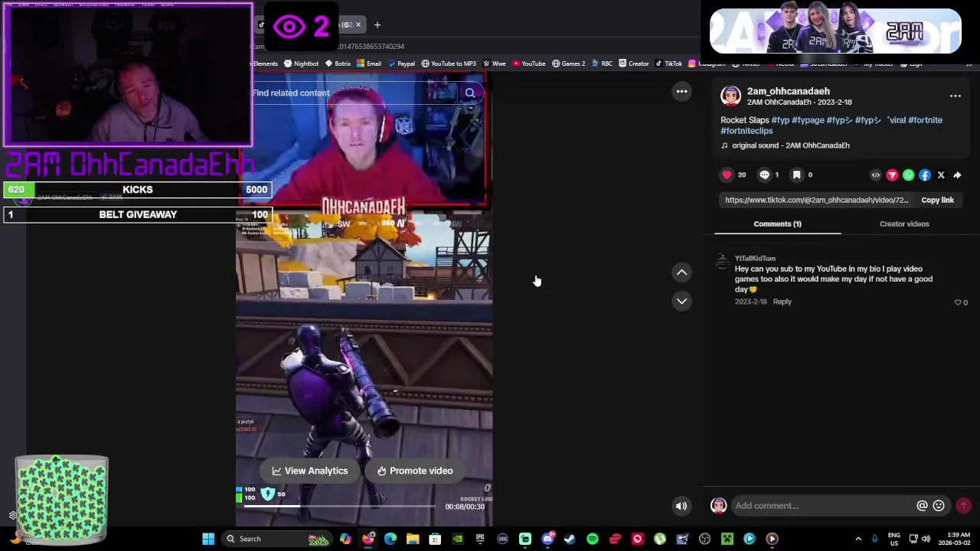Open more share options arrow
Image resolution: width=980 pixels, height=551 pixels.
(957, 175)
